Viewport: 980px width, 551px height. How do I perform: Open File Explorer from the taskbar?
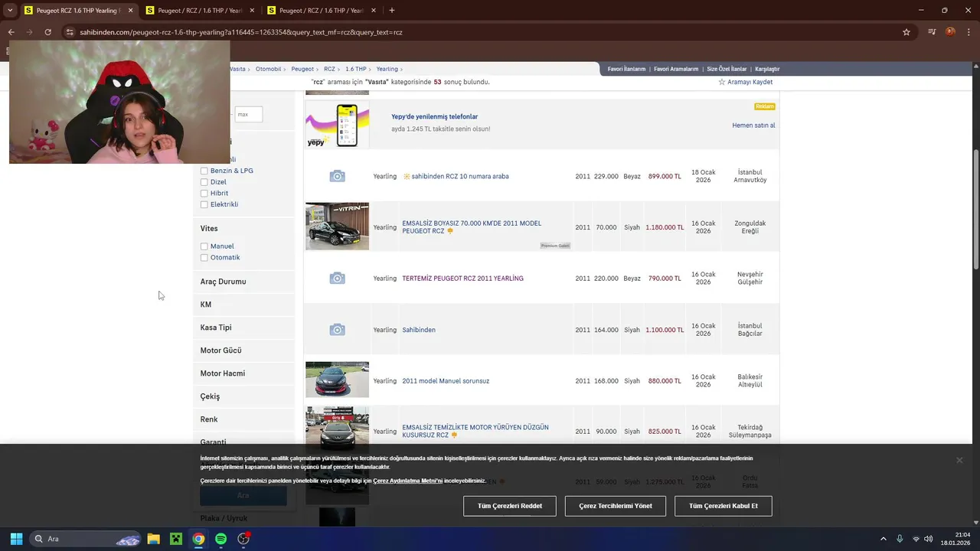point(153,539)
